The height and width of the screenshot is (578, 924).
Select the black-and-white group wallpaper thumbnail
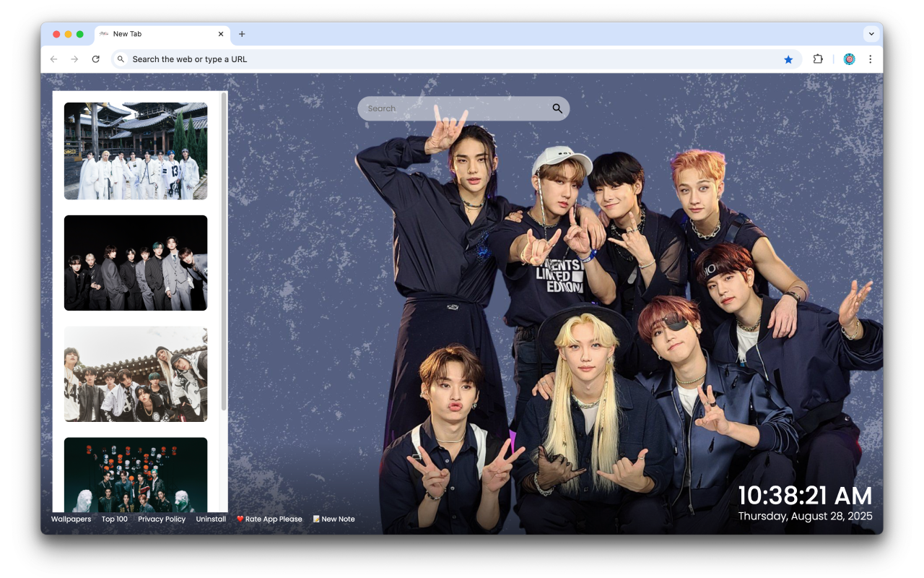click(136, 262)
